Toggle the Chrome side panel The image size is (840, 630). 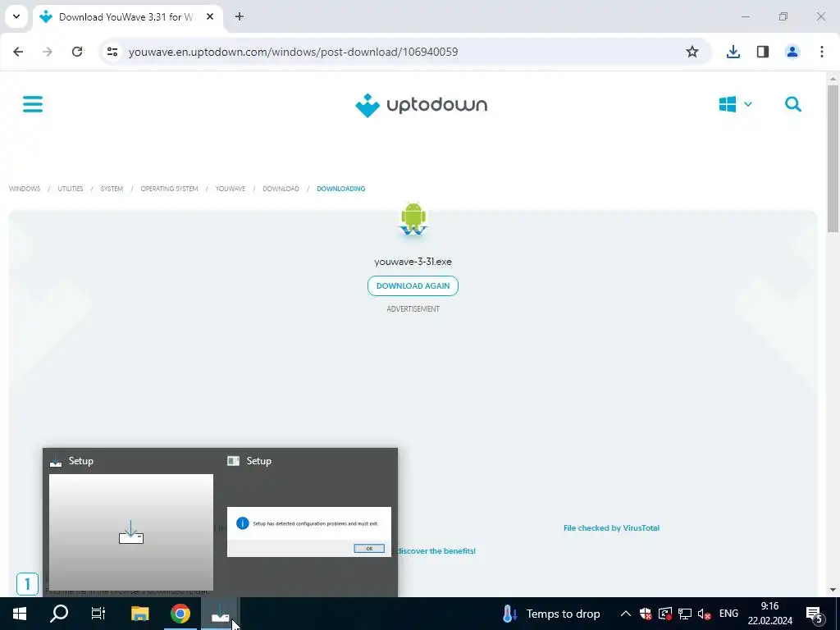763,52
